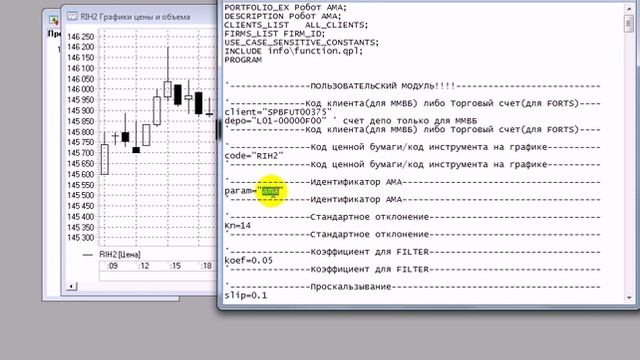The height and width of the screenshot is (360, 640).
Task: Click the highlighted "ama" value in param
Action: click(x=270, y=191)
